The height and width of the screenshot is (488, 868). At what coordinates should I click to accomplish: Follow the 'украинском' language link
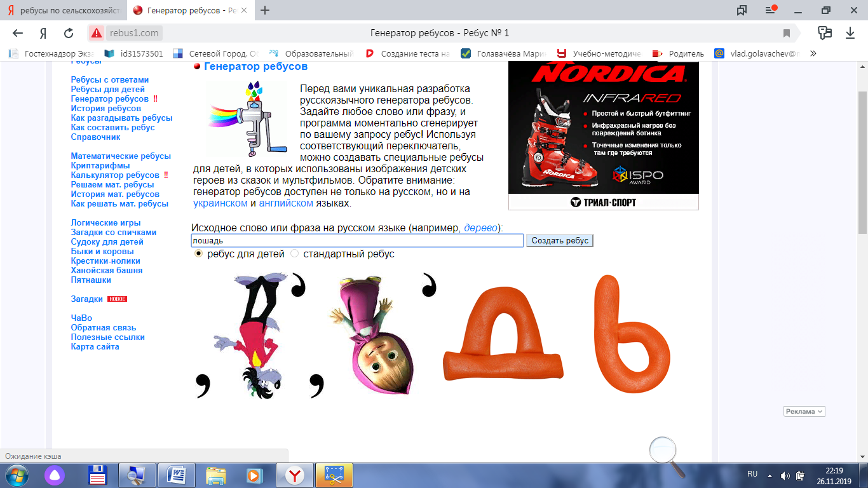(220, 203)
